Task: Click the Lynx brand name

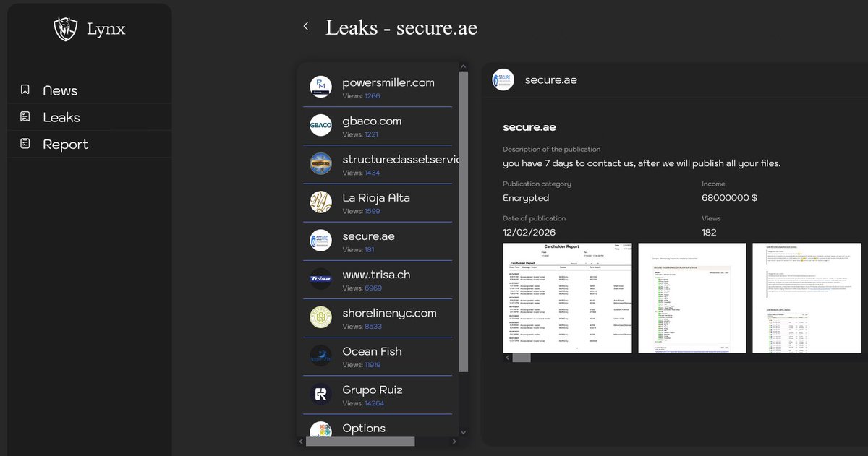Action: click(x=106, y=29)
